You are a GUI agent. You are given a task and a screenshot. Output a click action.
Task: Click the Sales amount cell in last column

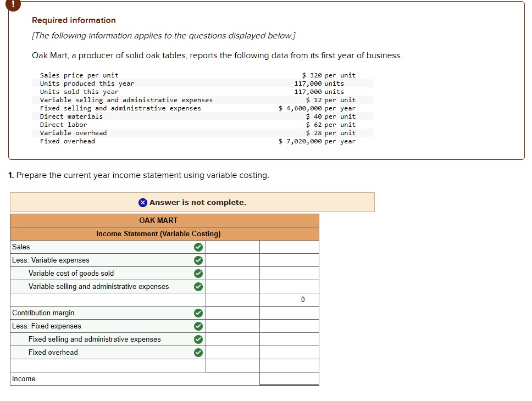pyautogui.click(x=289, y=247)
